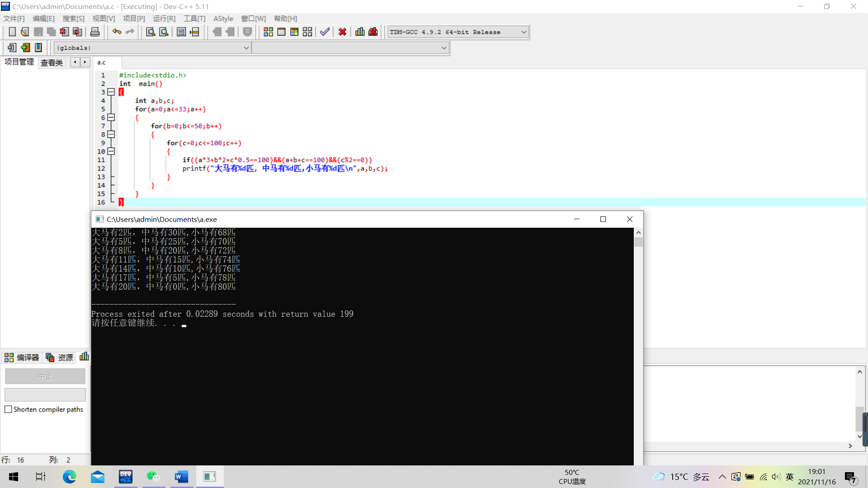Enable Shorten compiler paths checkbox
Viewport: 868px width, 488px height.
pos(8,409)
